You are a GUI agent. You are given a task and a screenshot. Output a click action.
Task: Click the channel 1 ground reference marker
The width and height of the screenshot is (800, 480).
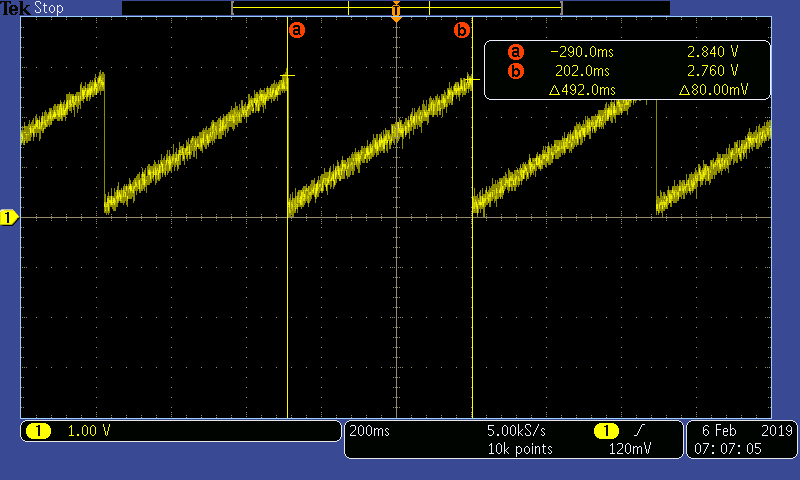pos(9,217)
